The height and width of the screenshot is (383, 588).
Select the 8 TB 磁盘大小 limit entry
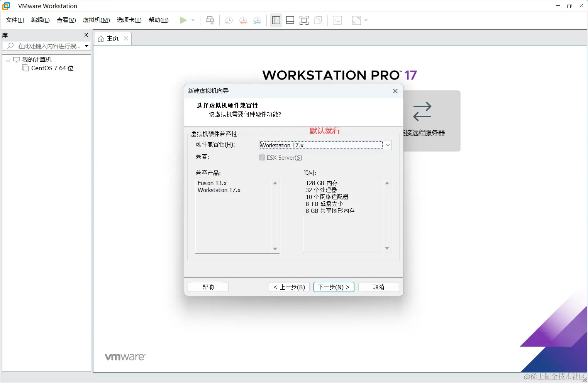(324, 204)
